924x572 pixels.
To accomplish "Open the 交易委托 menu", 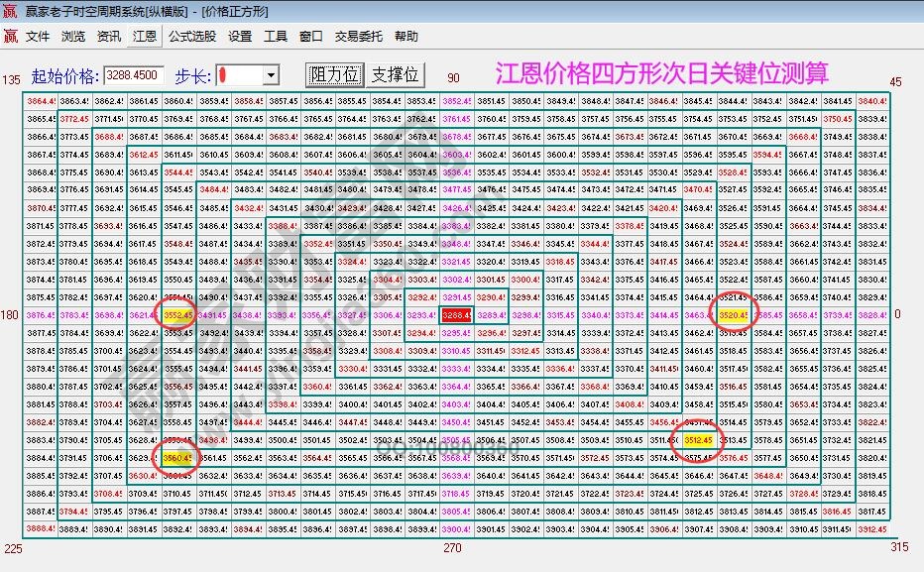I will point(360,36).
